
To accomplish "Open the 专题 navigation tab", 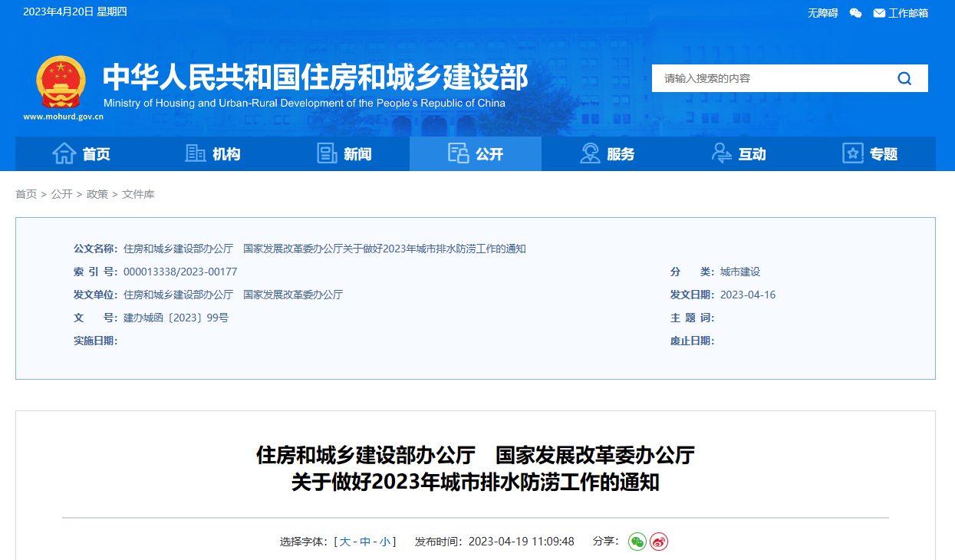I will click(x=870, y=153).
